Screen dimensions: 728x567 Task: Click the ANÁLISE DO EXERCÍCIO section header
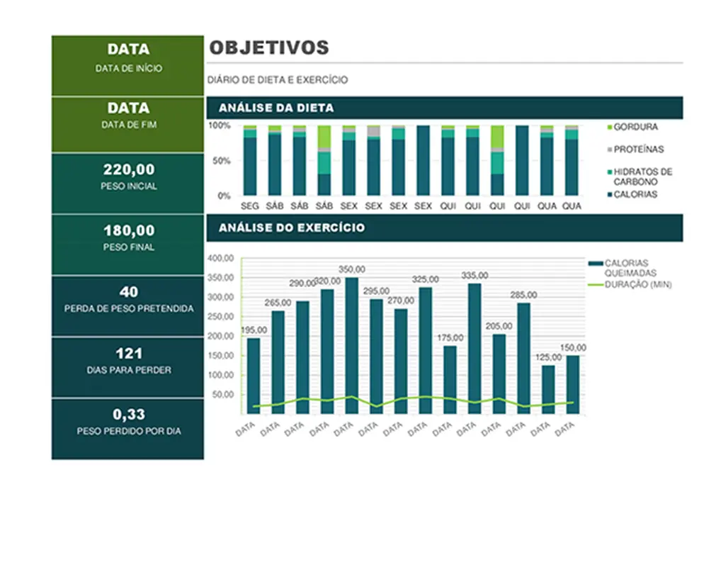292,228
